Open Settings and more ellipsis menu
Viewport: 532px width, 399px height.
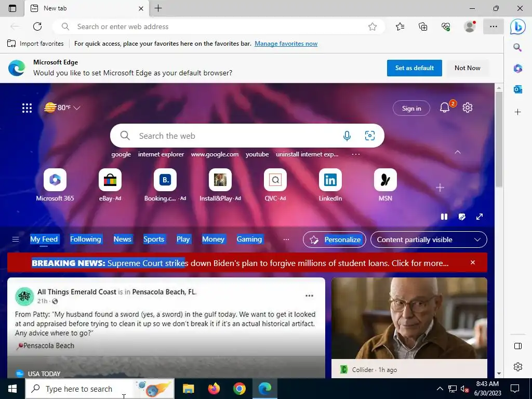pyautogui.click(x=494, y=26)
